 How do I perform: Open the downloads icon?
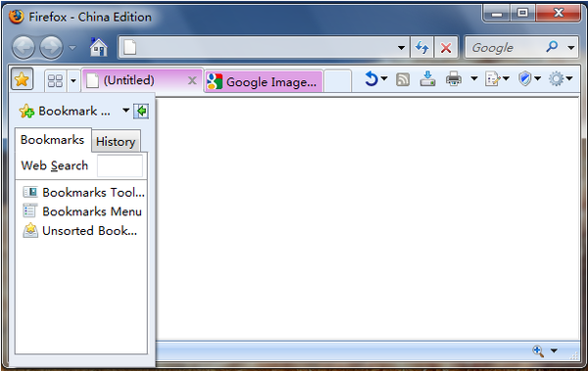427,78
